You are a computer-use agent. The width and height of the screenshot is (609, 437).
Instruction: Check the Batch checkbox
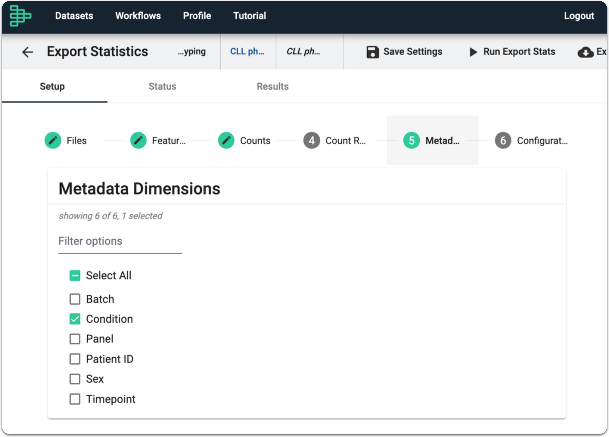(x=75, y=299)
